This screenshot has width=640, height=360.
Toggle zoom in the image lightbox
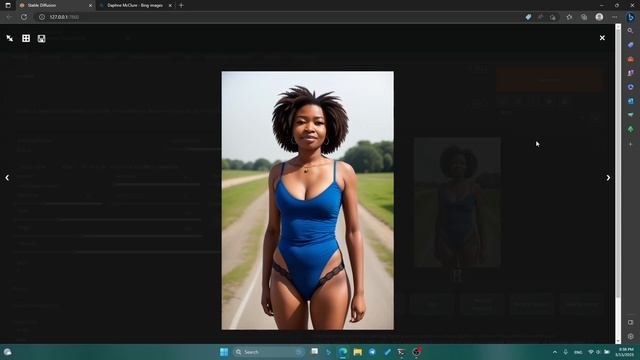(10, 38)
